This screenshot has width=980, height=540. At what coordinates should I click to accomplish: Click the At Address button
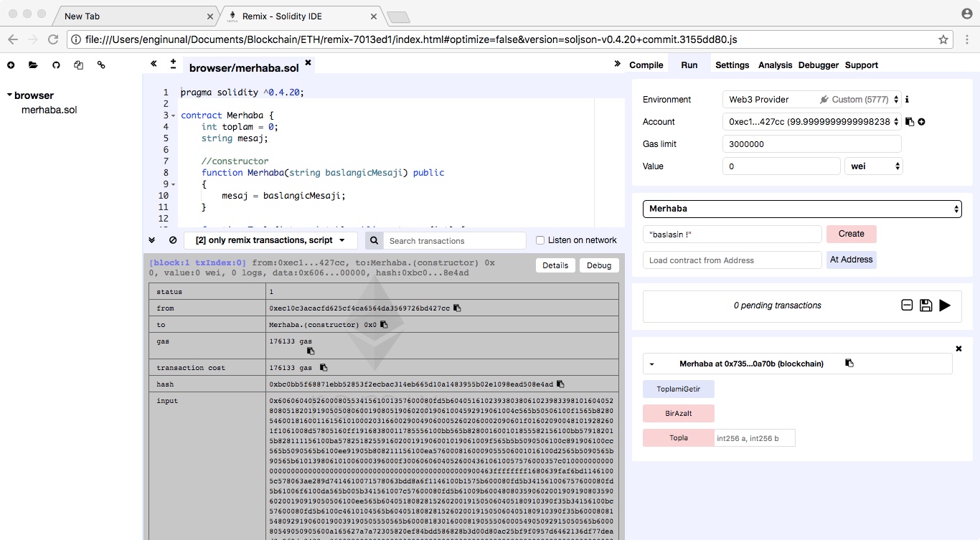pyautogui.click(x=851, y=260)
